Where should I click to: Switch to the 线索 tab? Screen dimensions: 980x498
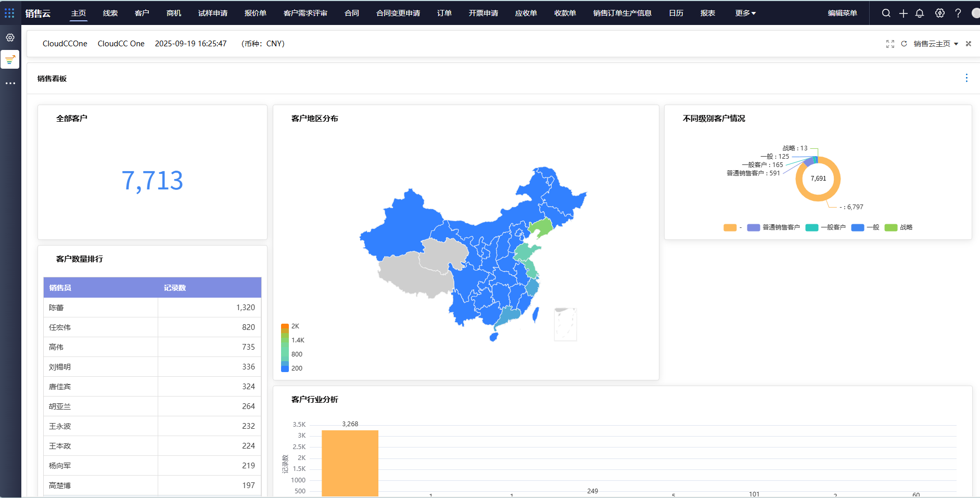click(x=110, y=13)
